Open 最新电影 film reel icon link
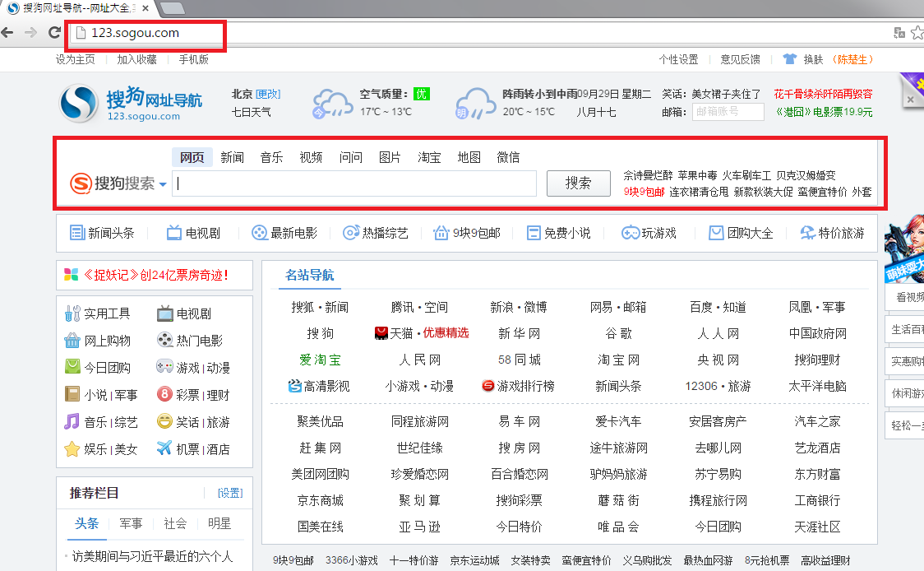The height and width of the screenshot is (571, 924). [x=259, y=233]
